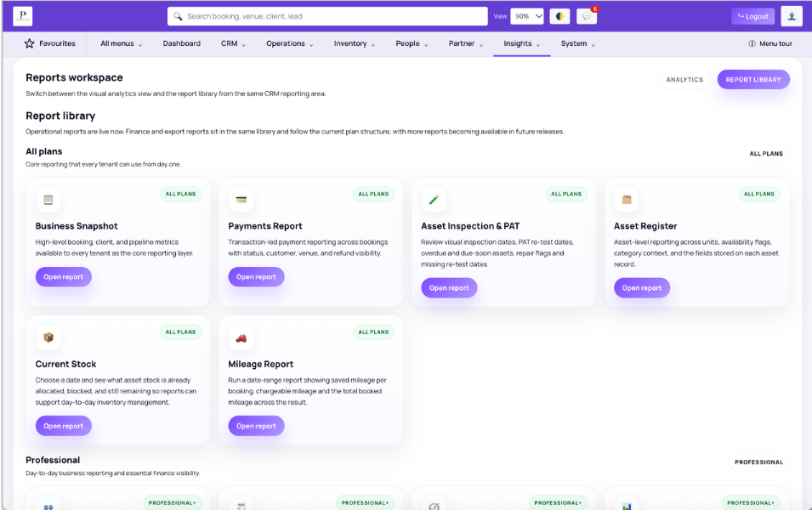Start the Menu tour
The image size is (812, 510).
(x=770, y=43)
